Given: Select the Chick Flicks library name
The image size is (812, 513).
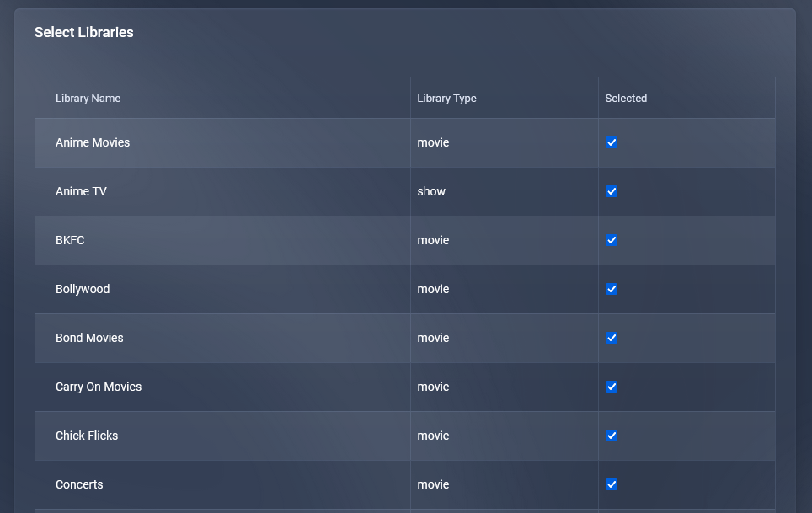Looking at the screenshot, I should point(87,436).
